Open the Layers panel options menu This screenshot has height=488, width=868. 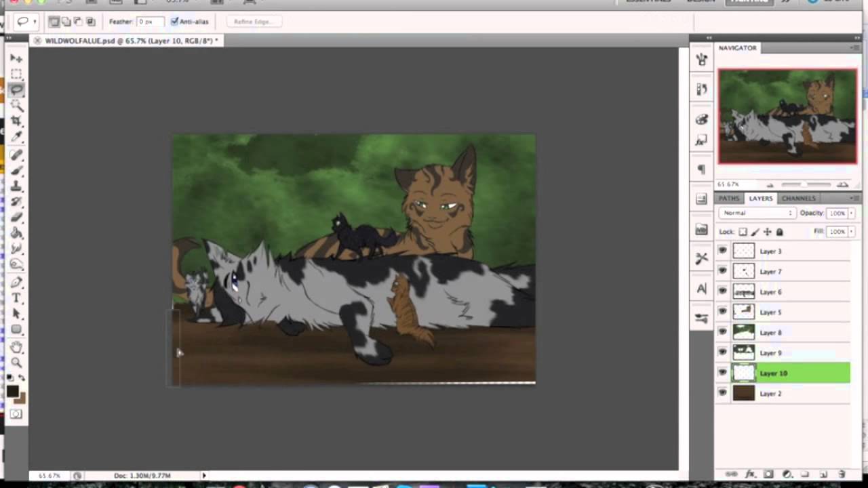(856, 198)
